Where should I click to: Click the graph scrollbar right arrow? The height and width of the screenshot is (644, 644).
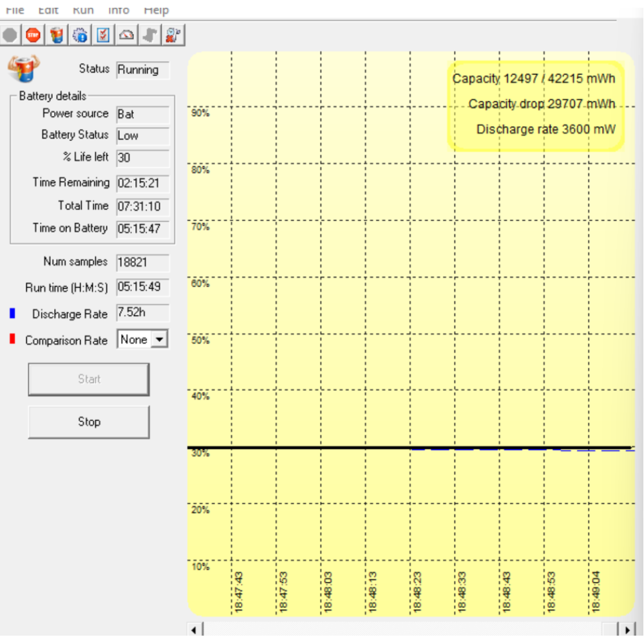tap(626, 629)
